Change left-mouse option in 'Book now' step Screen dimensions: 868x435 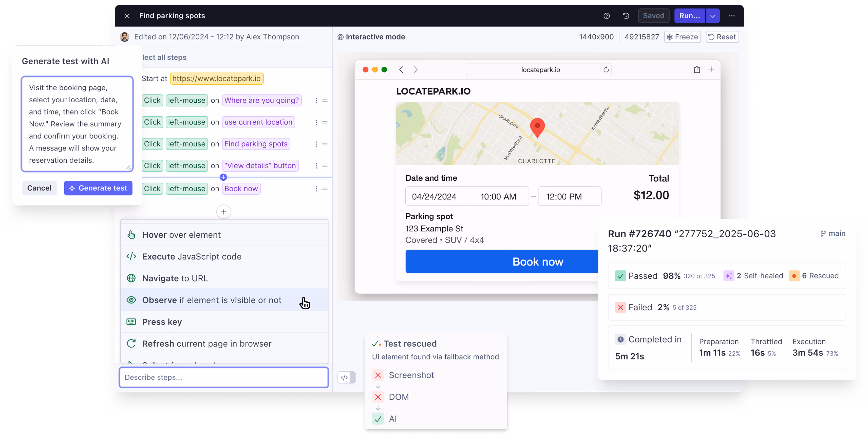click(187, 189)
